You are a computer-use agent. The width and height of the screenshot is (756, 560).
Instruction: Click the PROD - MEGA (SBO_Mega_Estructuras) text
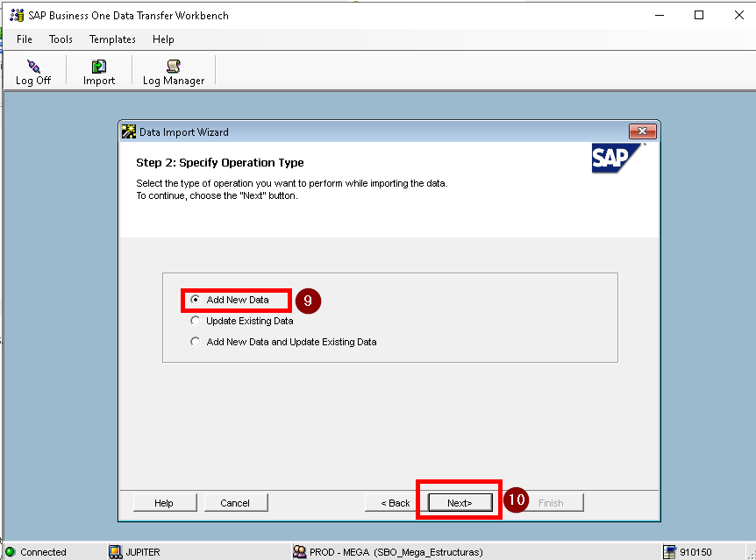pyautogui.click(x=396, y=552)
